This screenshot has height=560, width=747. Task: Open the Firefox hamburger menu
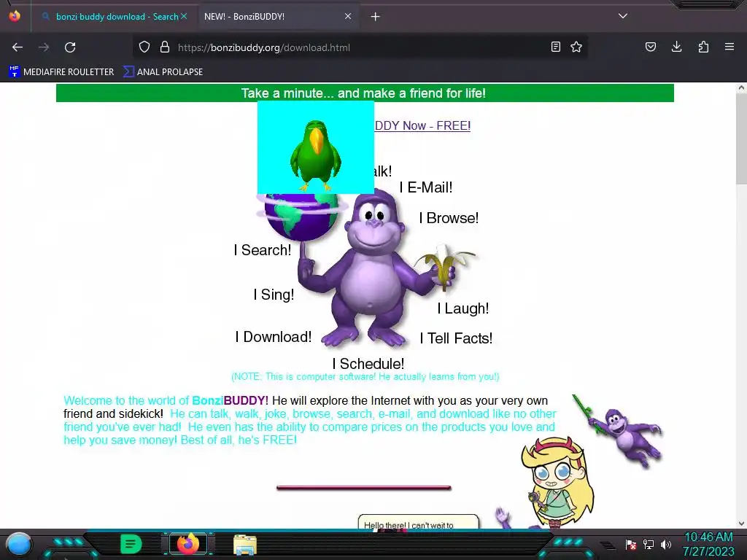[x=729, y=47]
